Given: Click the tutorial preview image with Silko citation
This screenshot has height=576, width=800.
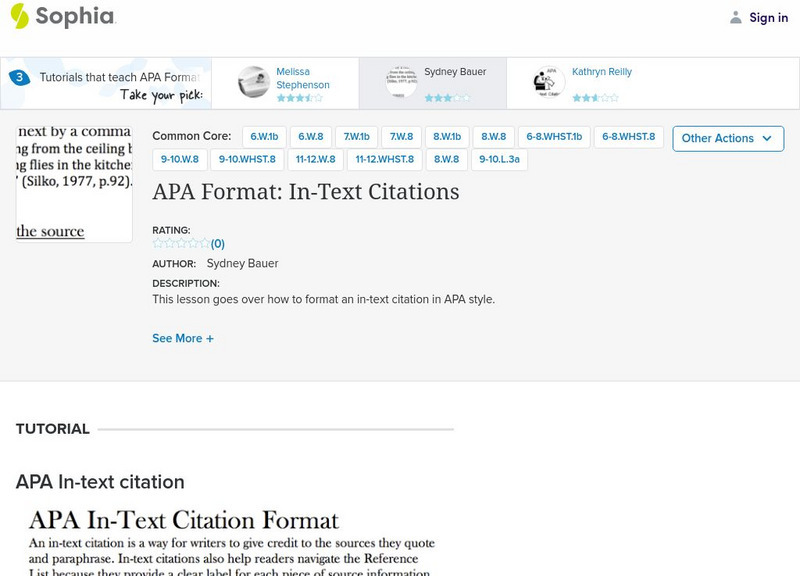Looking at the screenshot, I should tap(74, 184).
